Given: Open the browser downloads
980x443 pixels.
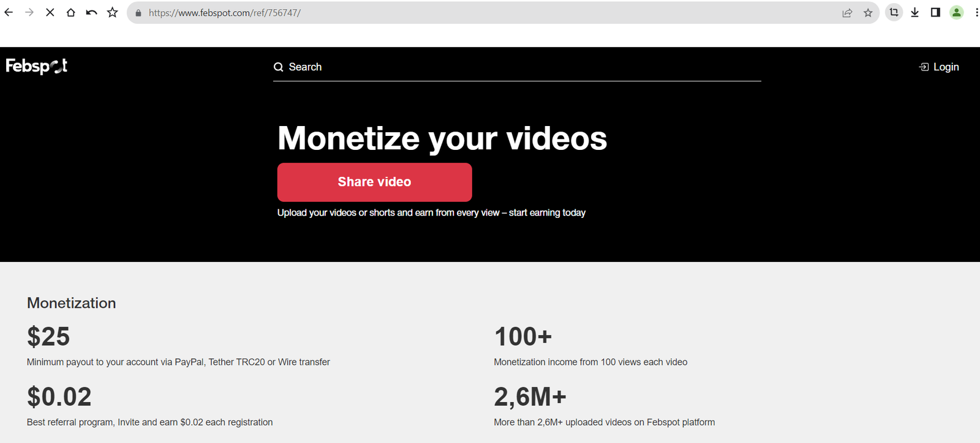Looking at the screenshot, I should (x=914, y=12).
